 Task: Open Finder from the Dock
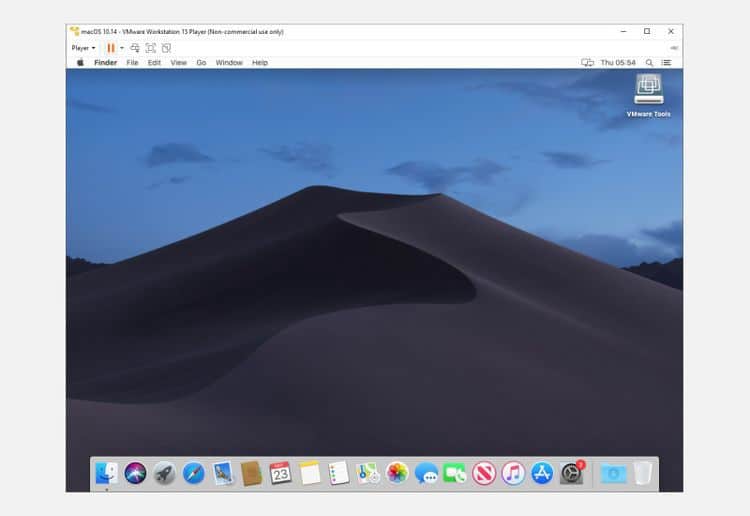pos(107,473)
